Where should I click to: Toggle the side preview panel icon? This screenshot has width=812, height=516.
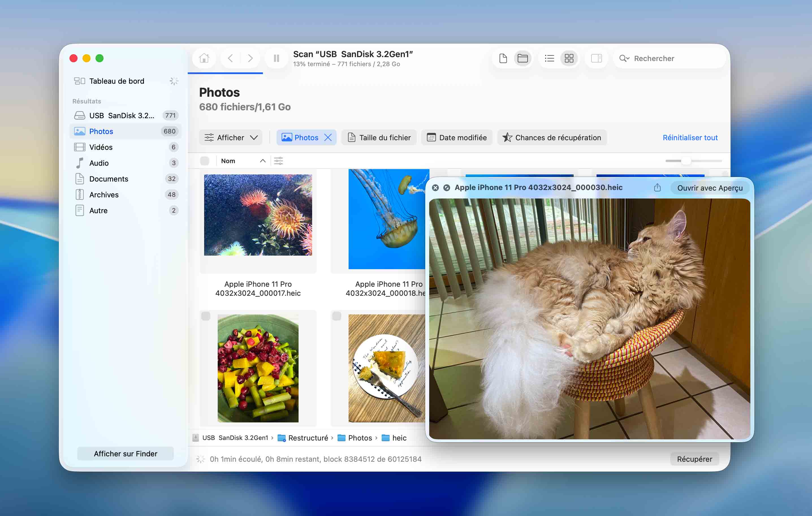(x=596, y=58)
